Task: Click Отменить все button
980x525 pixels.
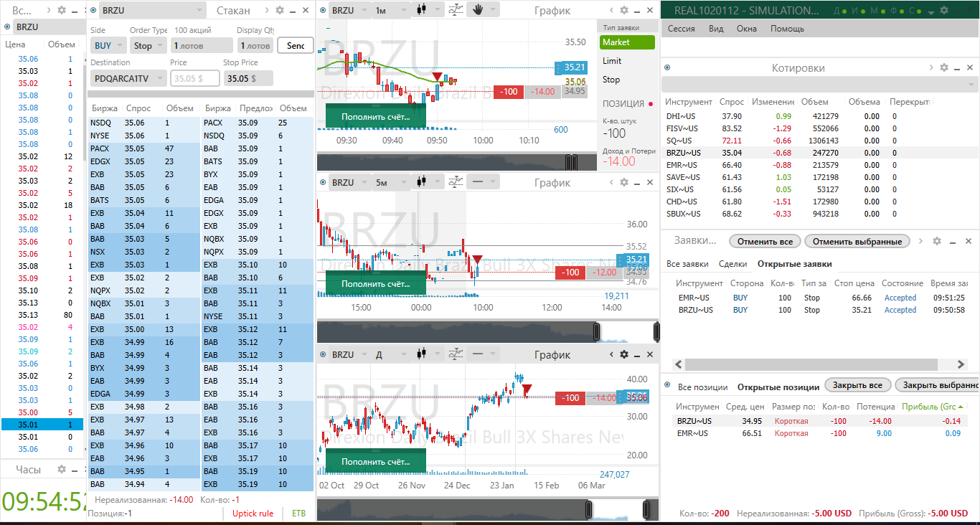Action: [x=765, y=241]
